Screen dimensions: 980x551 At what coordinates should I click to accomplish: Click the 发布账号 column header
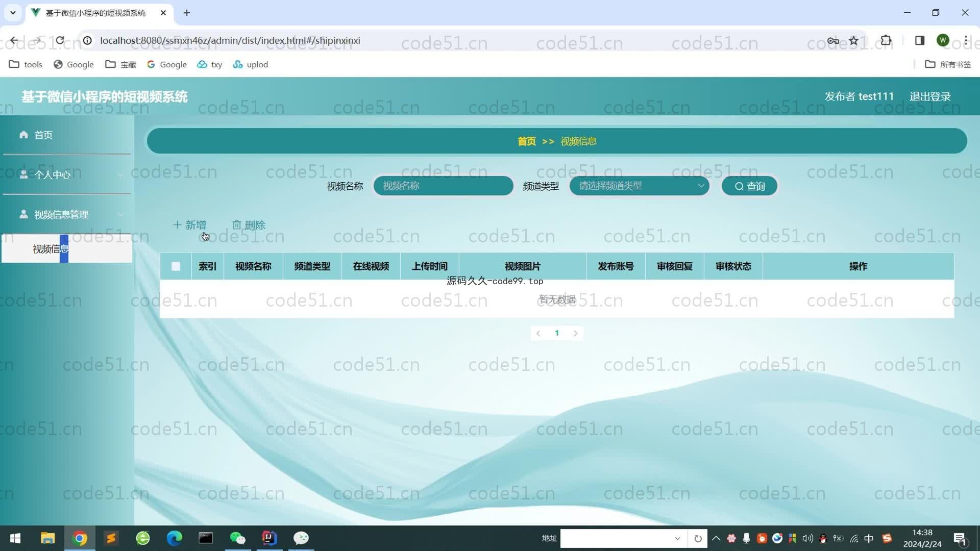(616, 266)
